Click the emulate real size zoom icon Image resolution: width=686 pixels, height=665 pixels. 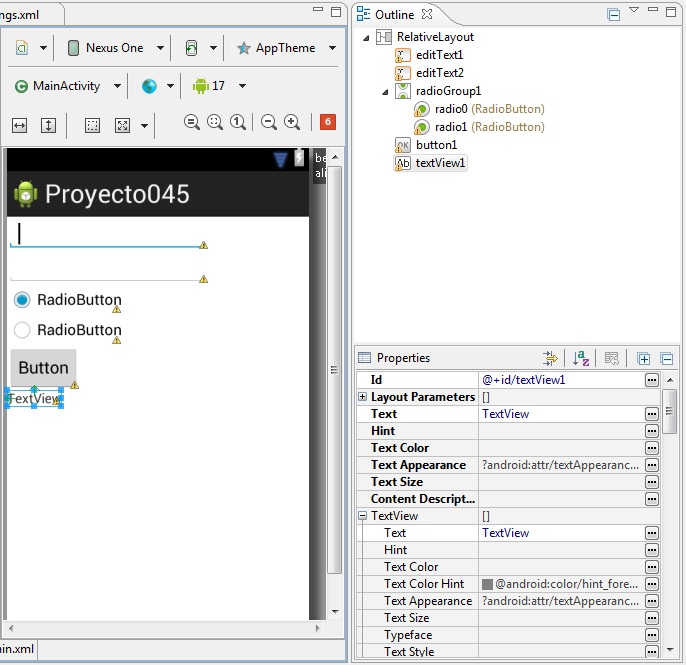[x=192, y=122]
